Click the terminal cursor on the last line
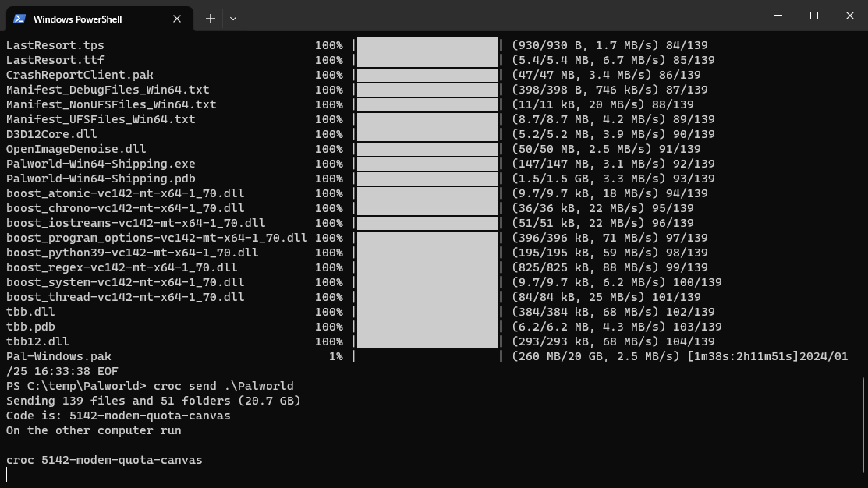The image size is (868, 488). (x=7, y=475)
